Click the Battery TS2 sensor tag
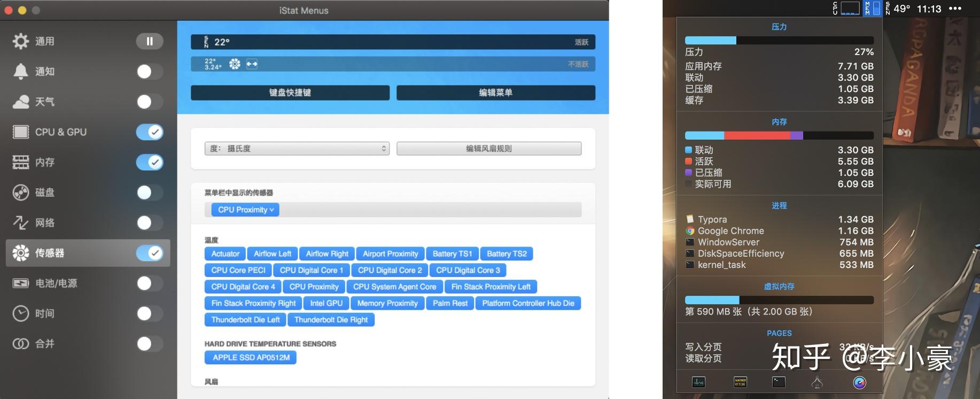980x399 pixels. pos(507,254)
